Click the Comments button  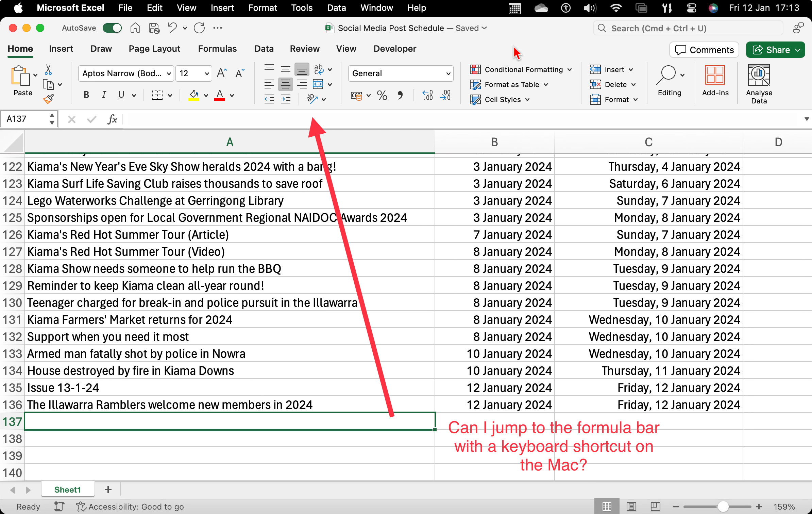(704, 50)
